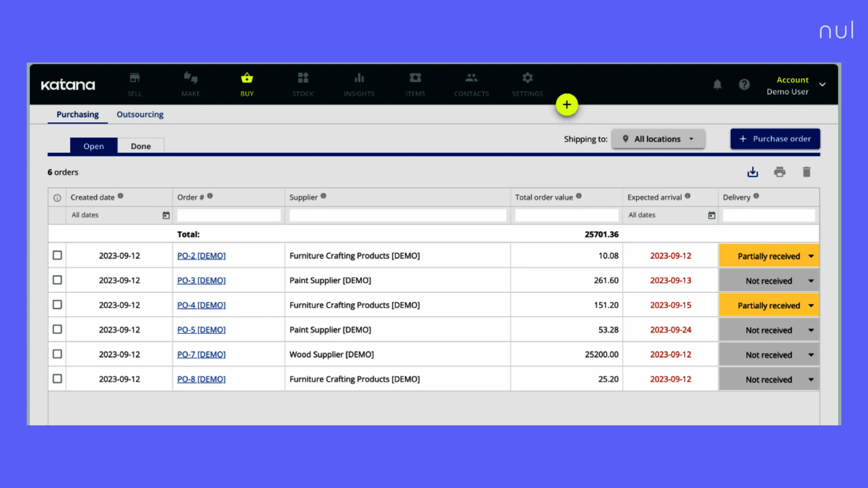Image resolution: width=868 pixels, height=488 pixels.
Task: Click the 25701.36 total value
Action: (x=602, y=234)
